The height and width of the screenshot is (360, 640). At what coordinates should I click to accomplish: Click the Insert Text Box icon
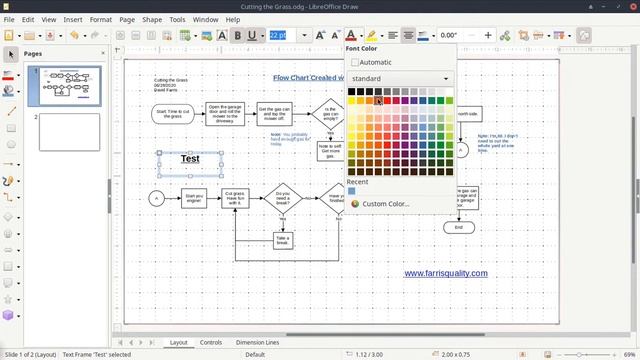[x=222, y=36]
